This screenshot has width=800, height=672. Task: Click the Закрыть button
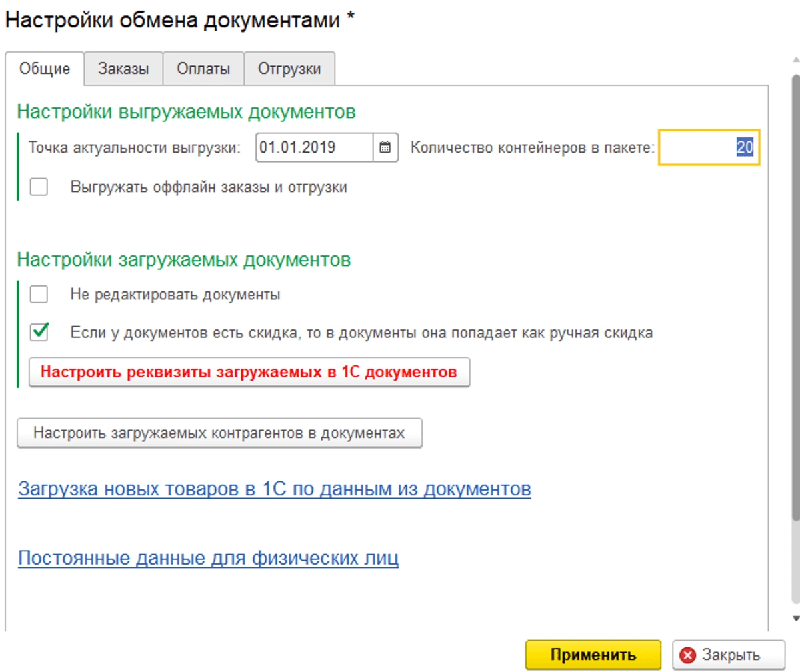[x=727, y=655]
